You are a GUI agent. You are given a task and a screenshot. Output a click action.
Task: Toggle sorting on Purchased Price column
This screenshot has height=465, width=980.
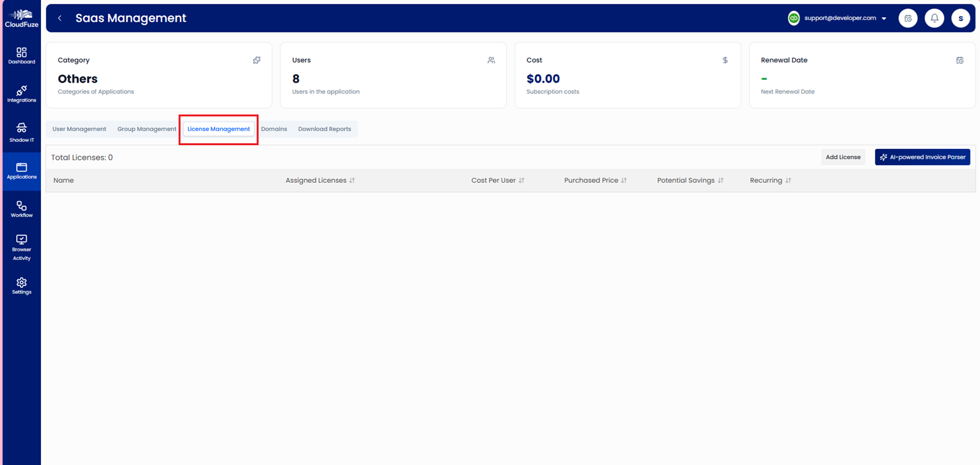pyautogui.click(x=624, y=180)
